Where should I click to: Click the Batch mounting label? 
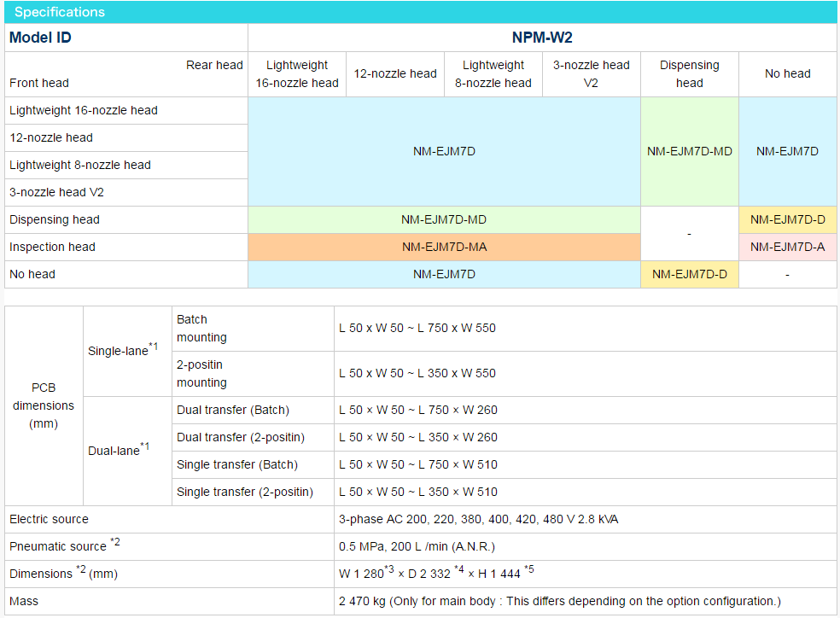pos(201,329)
